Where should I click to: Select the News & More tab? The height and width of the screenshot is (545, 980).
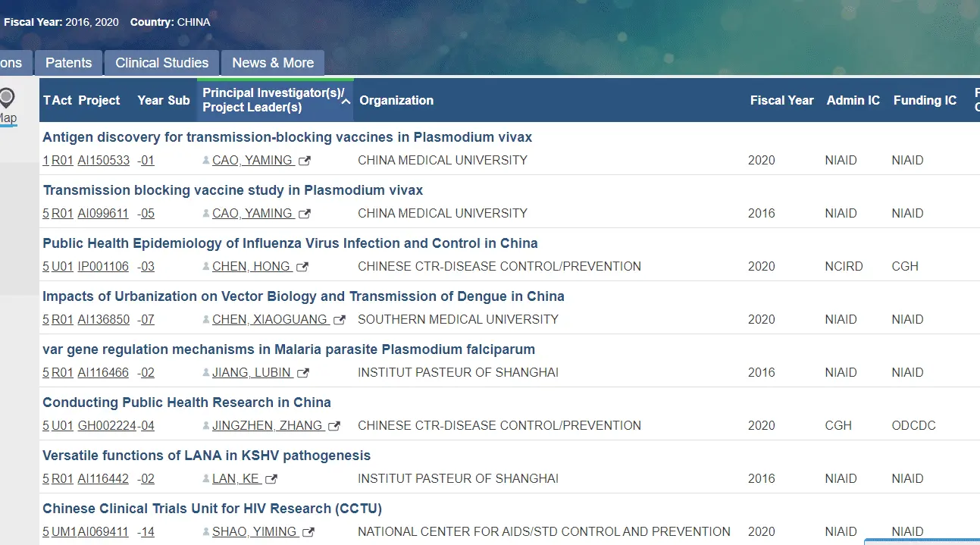(x=273, y=63)
